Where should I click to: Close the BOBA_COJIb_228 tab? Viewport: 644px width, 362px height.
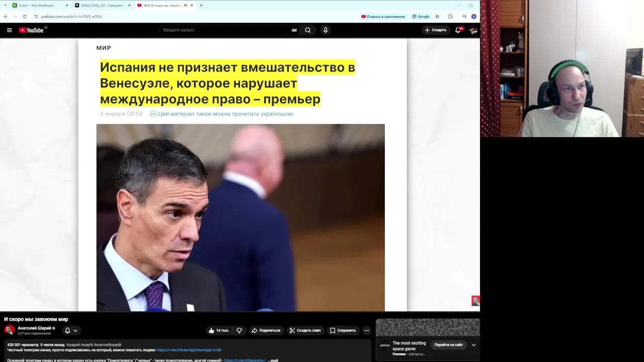click(x=129, y=6)
